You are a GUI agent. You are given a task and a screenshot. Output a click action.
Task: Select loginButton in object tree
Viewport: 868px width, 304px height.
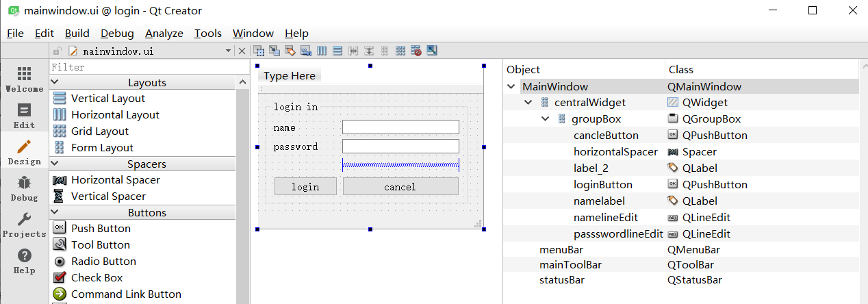[603, 185]
